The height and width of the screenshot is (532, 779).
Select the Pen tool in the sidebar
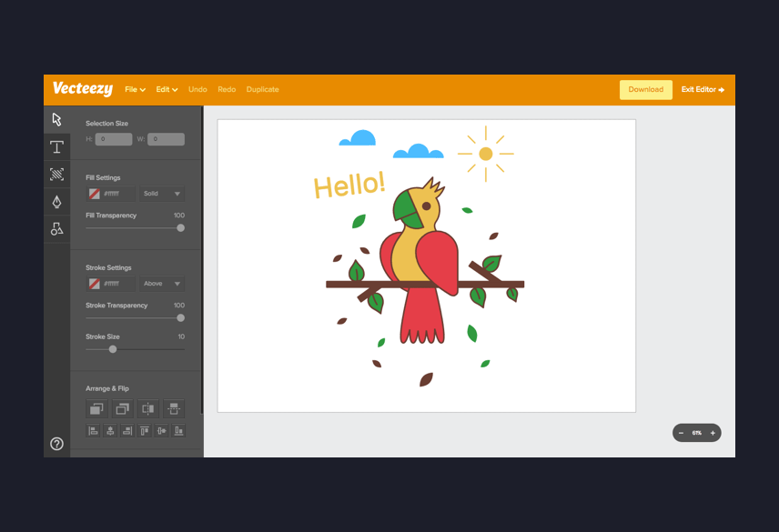point(56,201)
